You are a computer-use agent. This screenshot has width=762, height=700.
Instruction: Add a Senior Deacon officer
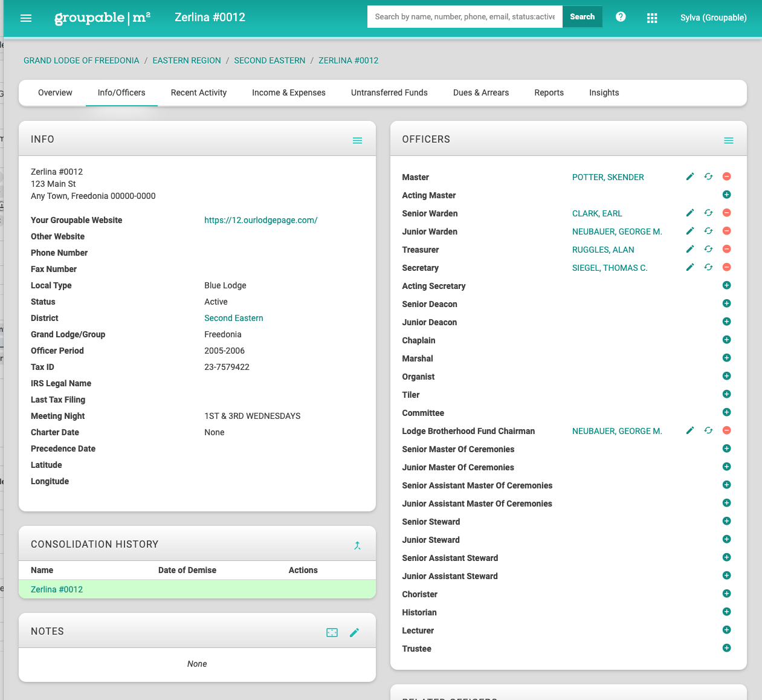[727, 303]
